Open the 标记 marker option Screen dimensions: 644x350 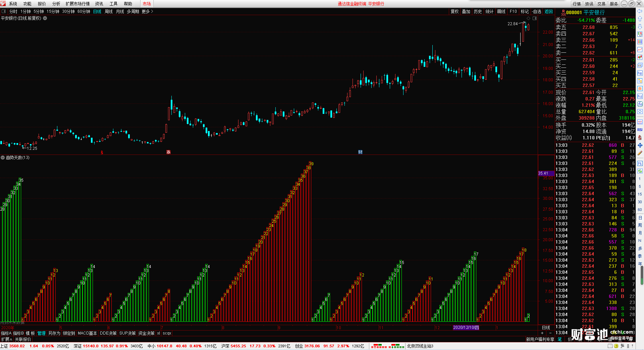pos(525,11)
